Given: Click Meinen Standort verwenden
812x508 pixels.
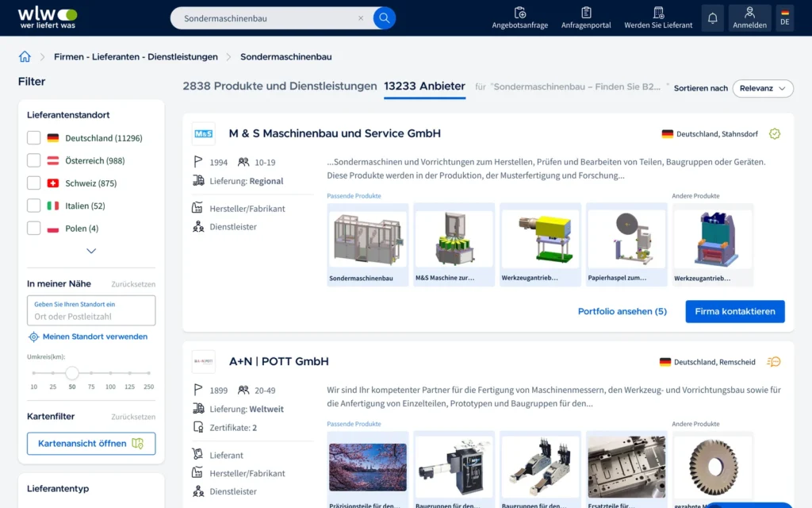Looking at the screenshot, I should pos(95,337).
